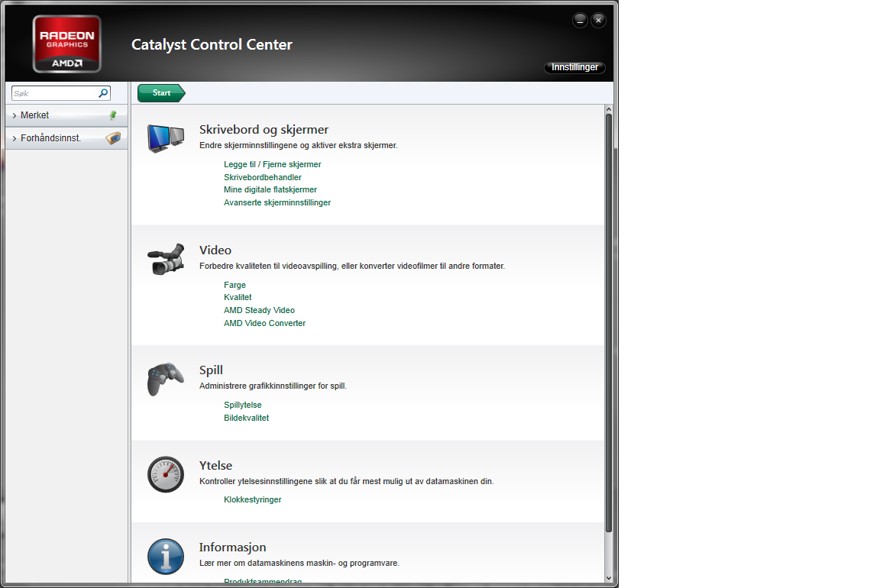Open AMD Video Converter

point(265,323)
